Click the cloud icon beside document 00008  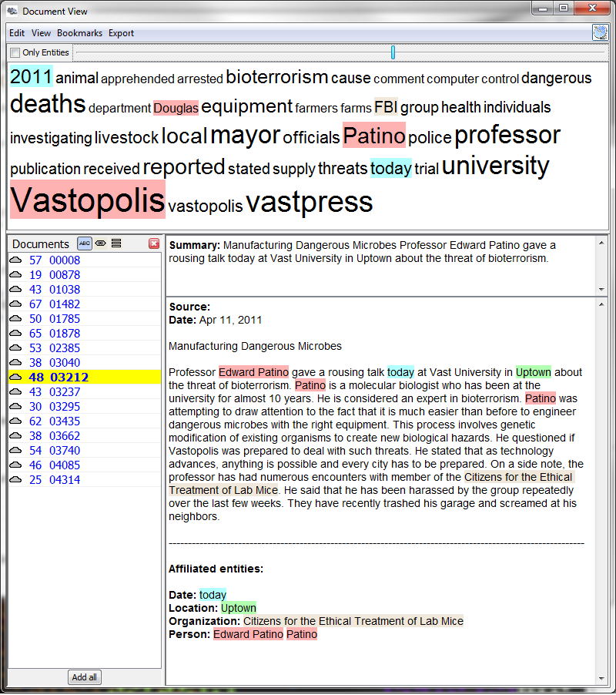[x=15, y=260]
